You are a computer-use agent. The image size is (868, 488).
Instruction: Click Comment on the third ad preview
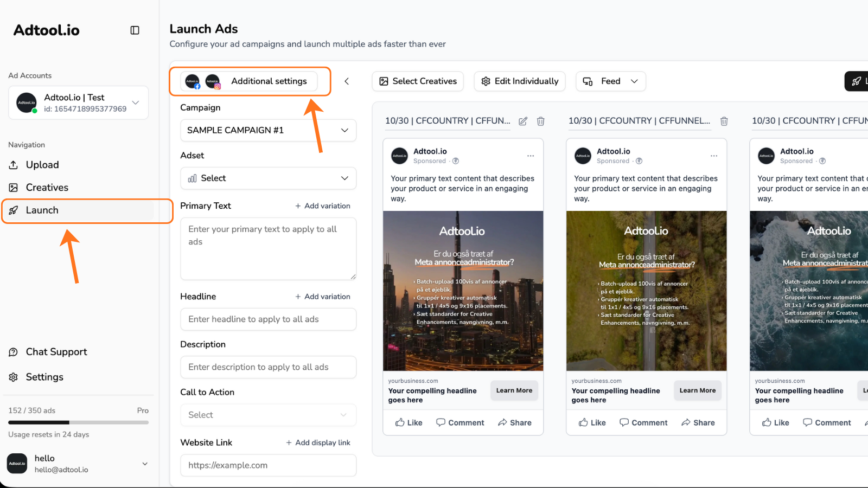click(827, 422)
